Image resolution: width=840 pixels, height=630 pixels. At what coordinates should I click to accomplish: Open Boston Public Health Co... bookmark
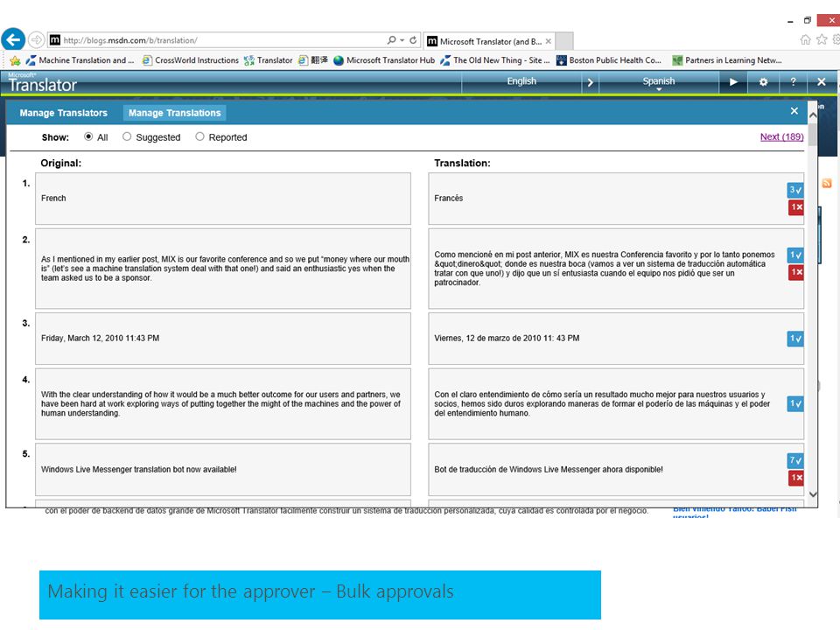click(x=609, y=60)
